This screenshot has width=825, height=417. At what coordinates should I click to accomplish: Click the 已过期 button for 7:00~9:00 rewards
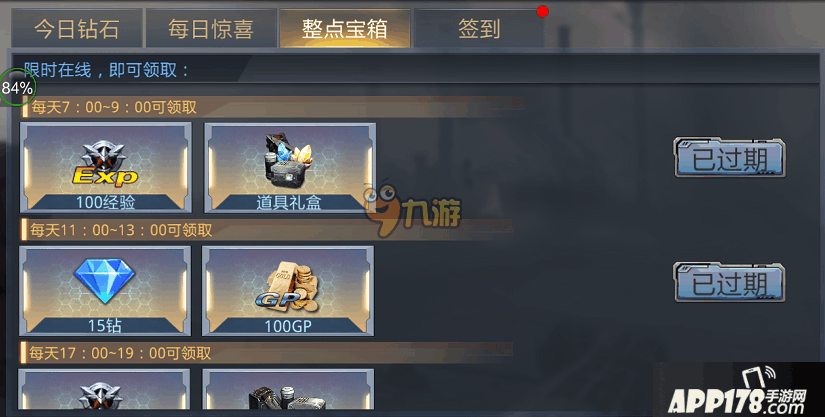[729, 158]
